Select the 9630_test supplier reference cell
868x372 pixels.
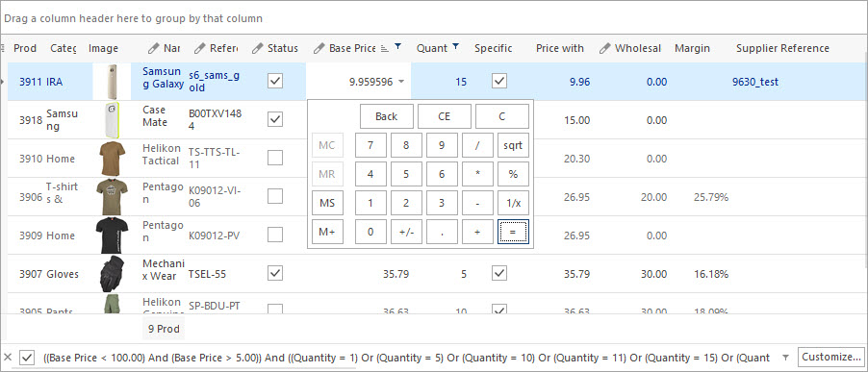[x=755, y=82]
